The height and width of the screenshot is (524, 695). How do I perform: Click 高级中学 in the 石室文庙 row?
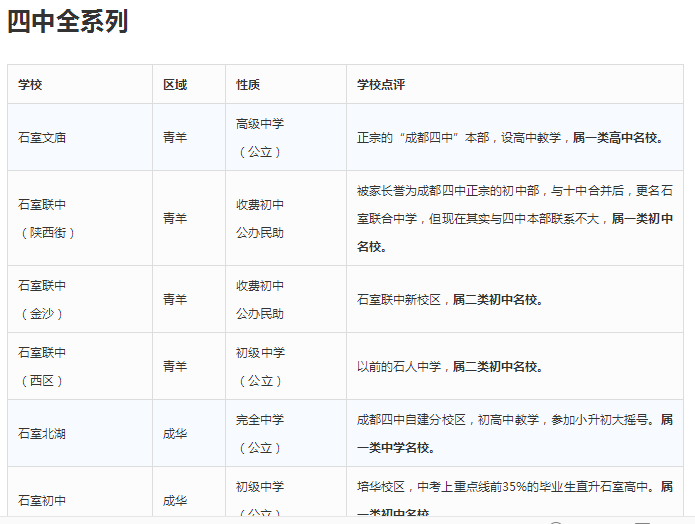click(x=260, y=124)
